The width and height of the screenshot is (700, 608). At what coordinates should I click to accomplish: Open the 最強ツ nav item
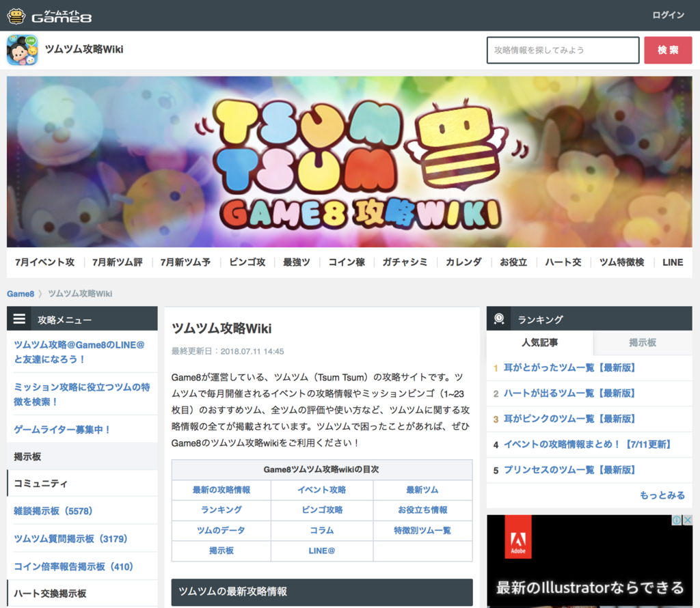(x=297, y=262)
